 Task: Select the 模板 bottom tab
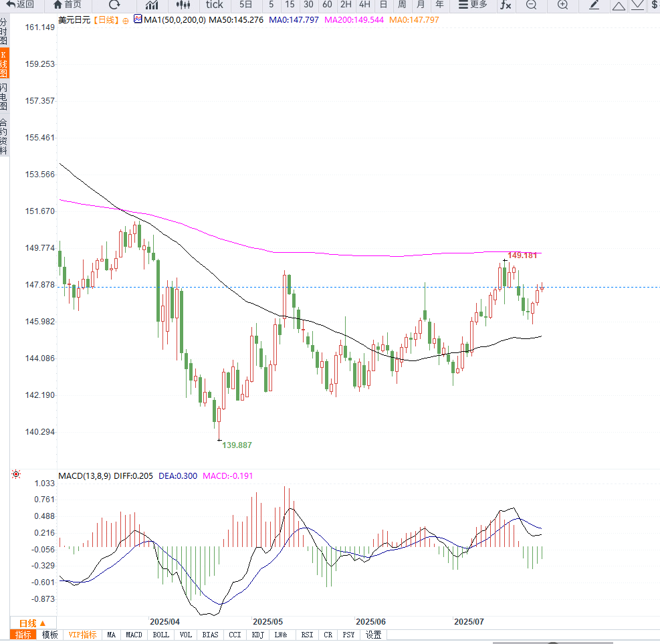point(49,635)
